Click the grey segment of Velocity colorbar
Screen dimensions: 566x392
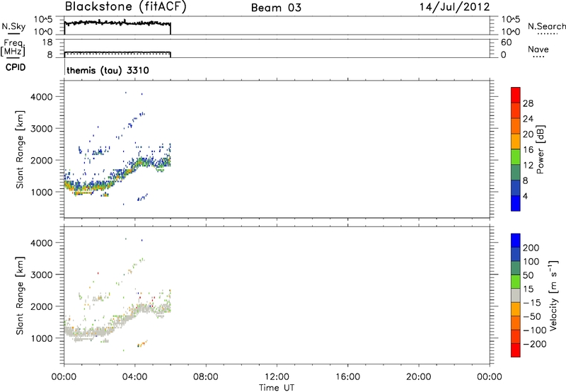point(516,295)
